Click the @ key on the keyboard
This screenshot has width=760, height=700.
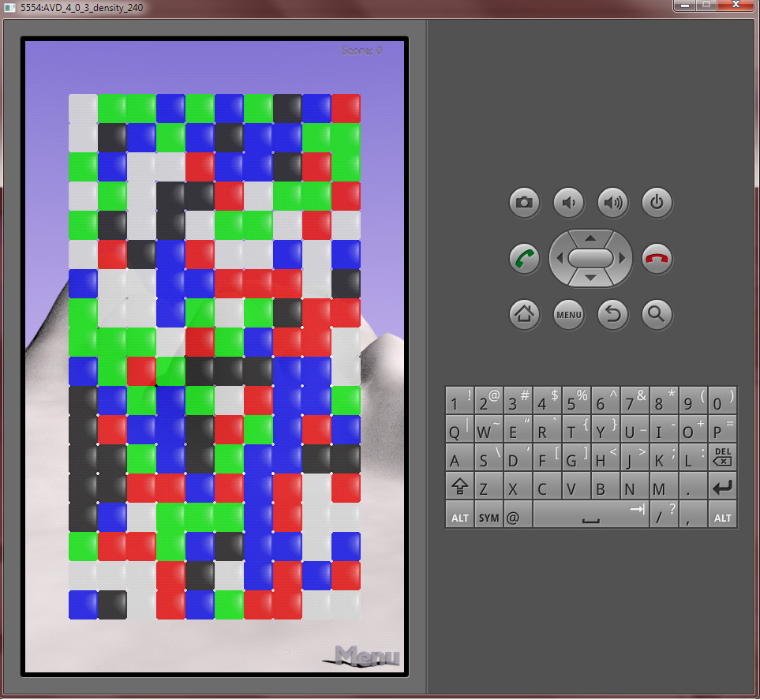pos(518,515)
